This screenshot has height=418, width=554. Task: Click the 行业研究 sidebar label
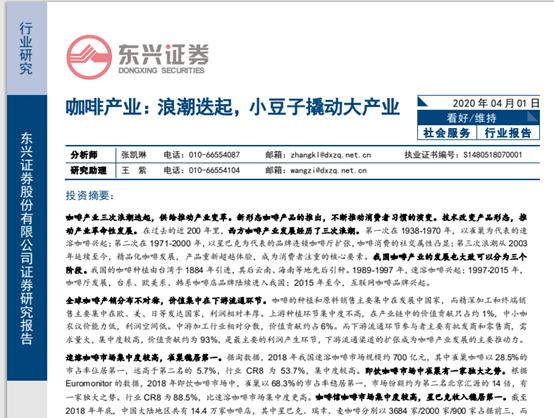(x=25, y=48)
